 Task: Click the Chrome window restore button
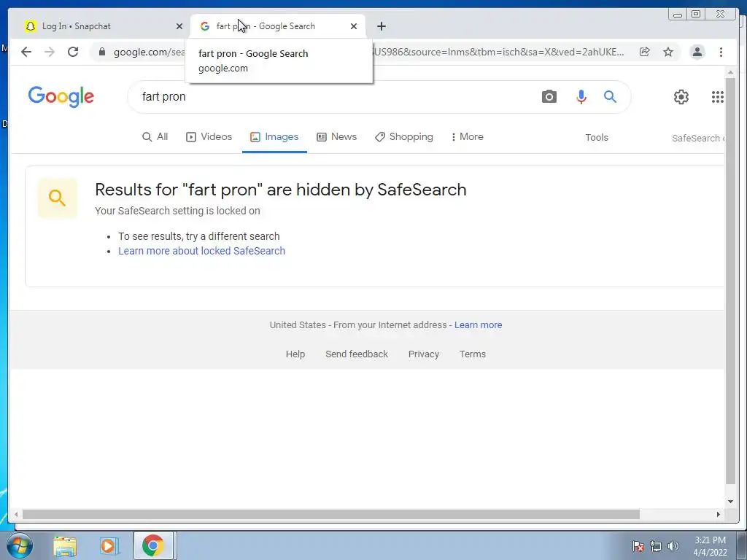(696, 15)
